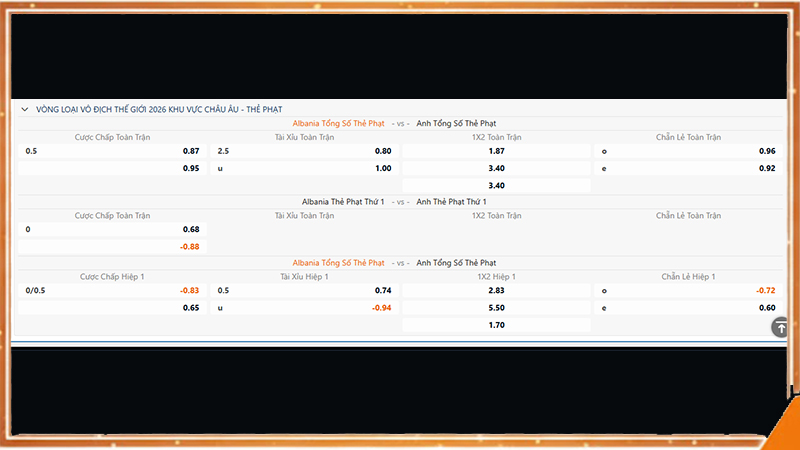Screen dimensions: 800x450
Task: Pick first-half over 0.5 odds 0.74
Action: tap(382, 290)
